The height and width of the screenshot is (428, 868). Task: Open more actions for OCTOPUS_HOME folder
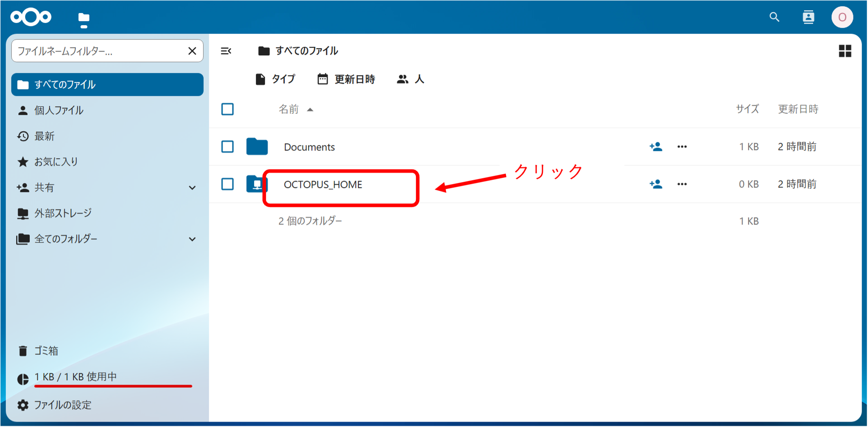click(x=682, y=184)
